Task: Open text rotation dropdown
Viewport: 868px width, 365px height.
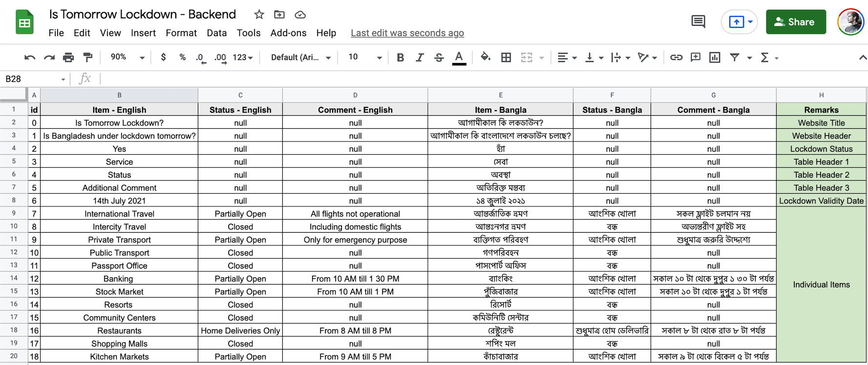Action: pyautogui.click(x=647, y=58)
